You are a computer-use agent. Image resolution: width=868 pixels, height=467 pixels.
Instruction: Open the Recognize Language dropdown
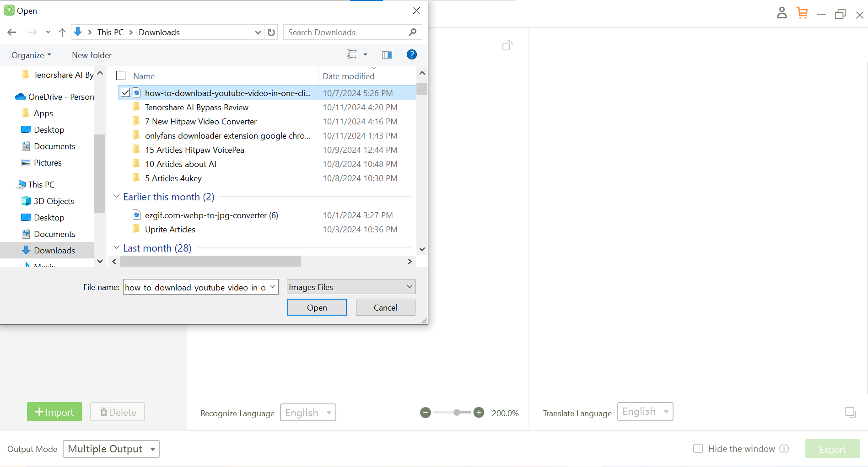(x=308, y=412)
